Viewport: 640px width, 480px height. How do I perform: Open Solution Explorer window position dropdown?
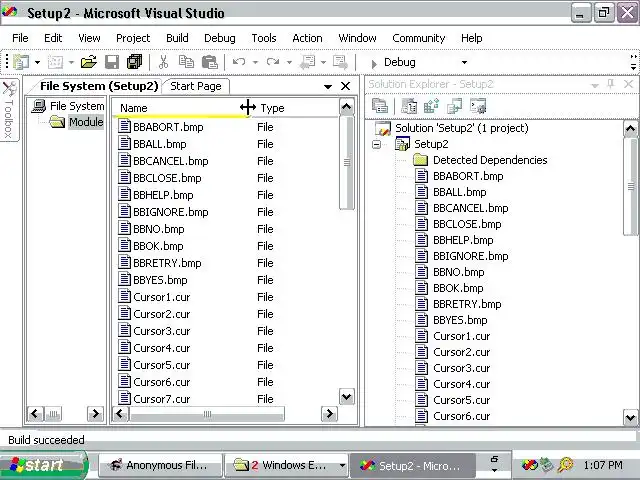click(595, 85)
